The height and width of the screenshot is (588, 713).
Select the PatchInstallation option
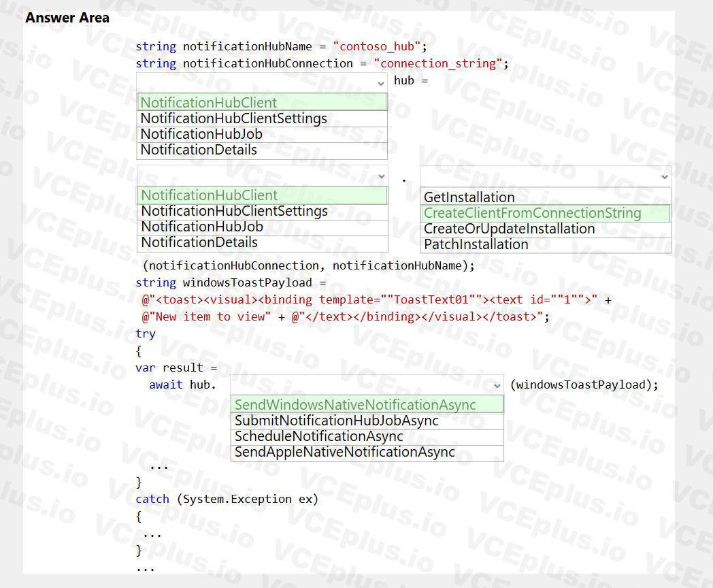545,244
